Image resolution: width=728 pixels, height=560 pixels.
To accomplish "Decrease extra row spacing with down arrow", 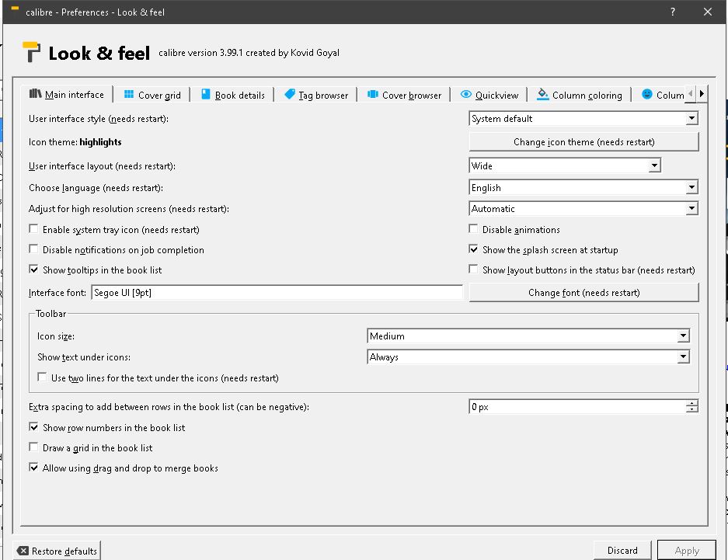I will 691,410.
